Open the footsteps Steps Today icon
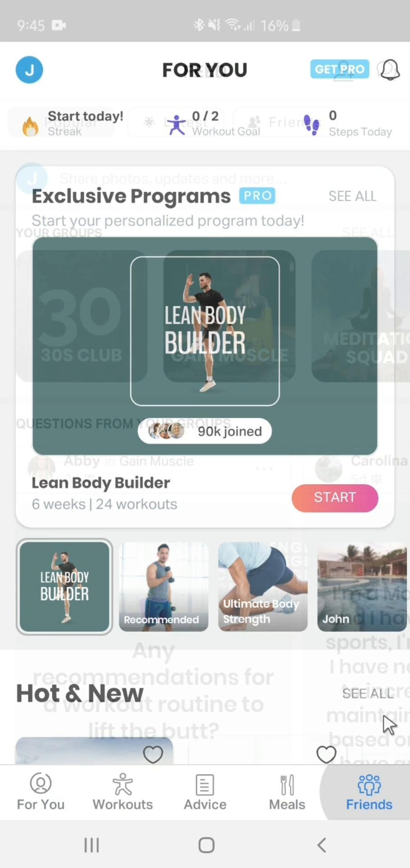 point(312,125)
